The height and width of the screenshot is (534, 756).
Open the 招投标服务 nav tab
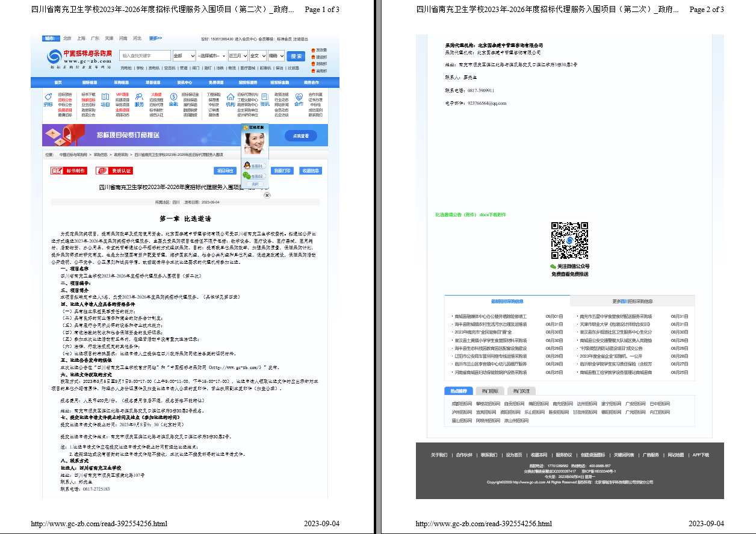click(248, 82)
